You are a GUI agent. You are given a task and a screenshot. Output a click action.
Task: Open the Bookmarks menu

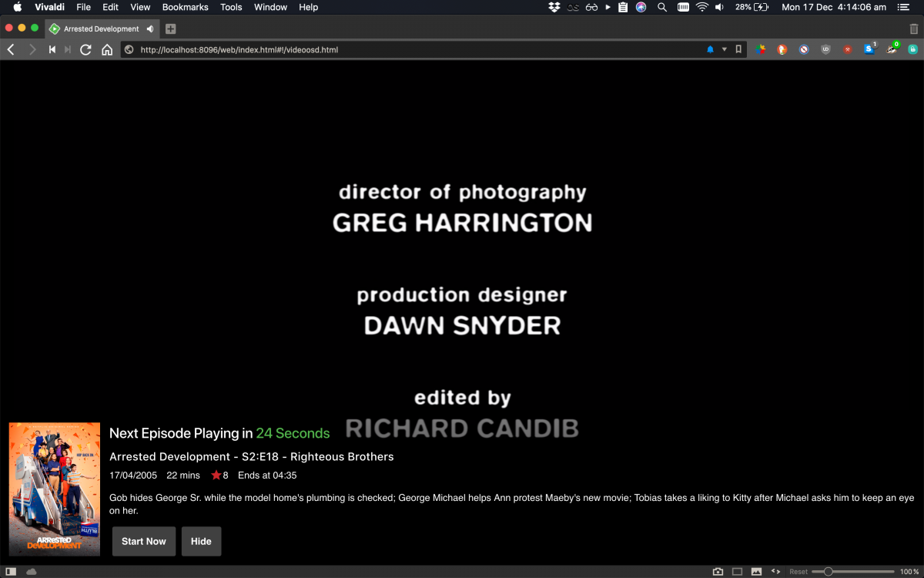tap(186, 7)
